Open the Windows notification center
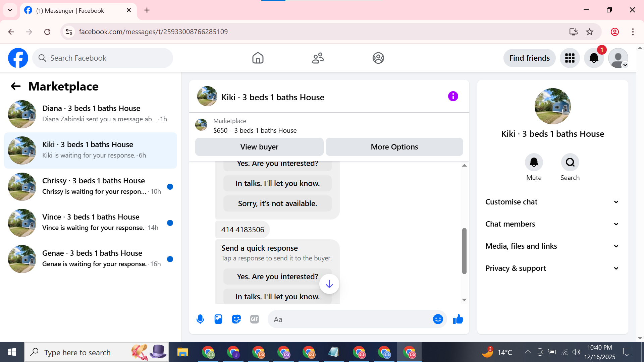 [627, 352]
